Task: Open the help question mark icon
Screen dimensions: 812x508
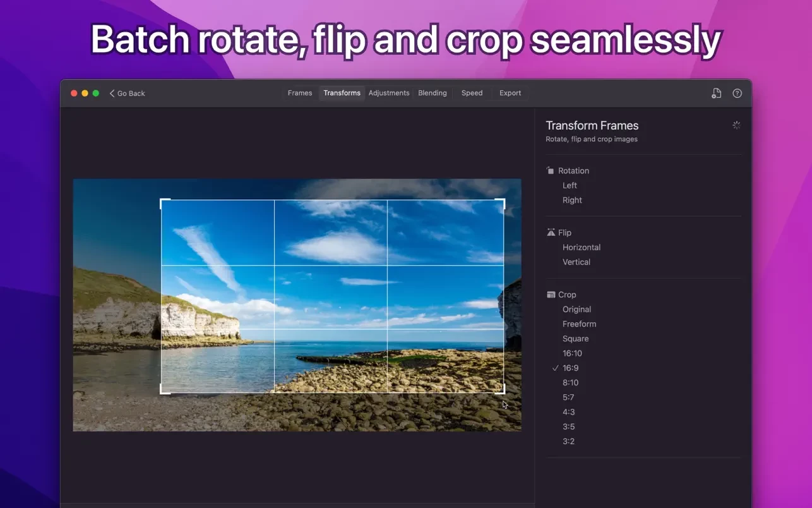Action: [737, 94]
